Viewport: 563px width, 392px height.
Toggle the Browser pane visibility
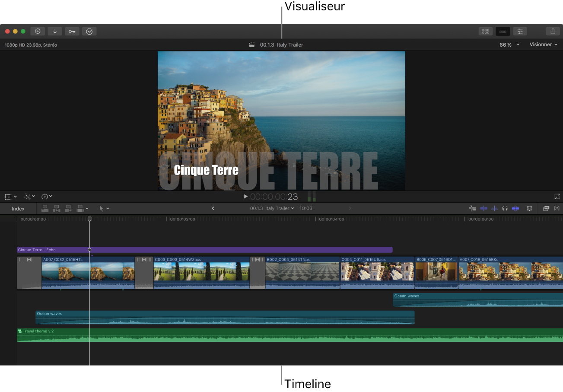coord(486,31)
